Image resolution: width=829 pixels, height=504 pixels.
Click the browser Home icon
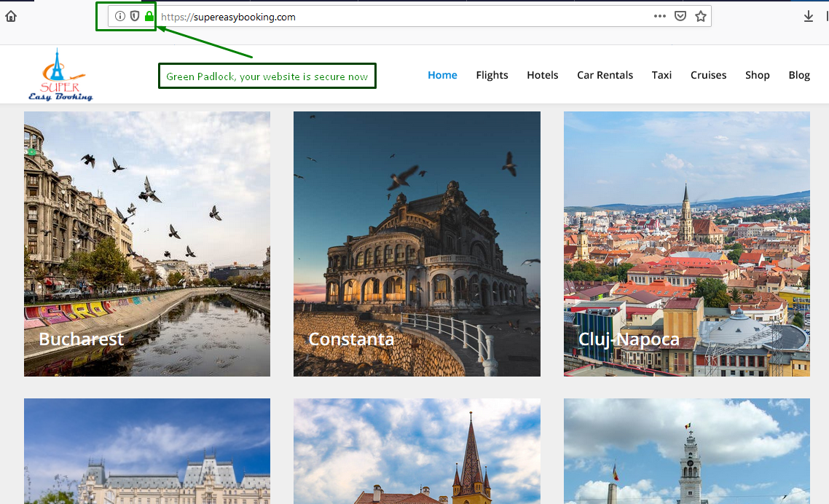pyautogui.click(x=11, y=16)
